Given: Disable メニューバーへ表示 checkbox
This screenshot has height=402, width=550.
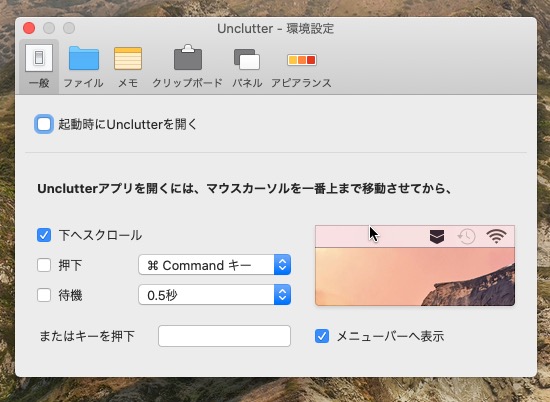Looking at the screenshot, I should 322,336.
